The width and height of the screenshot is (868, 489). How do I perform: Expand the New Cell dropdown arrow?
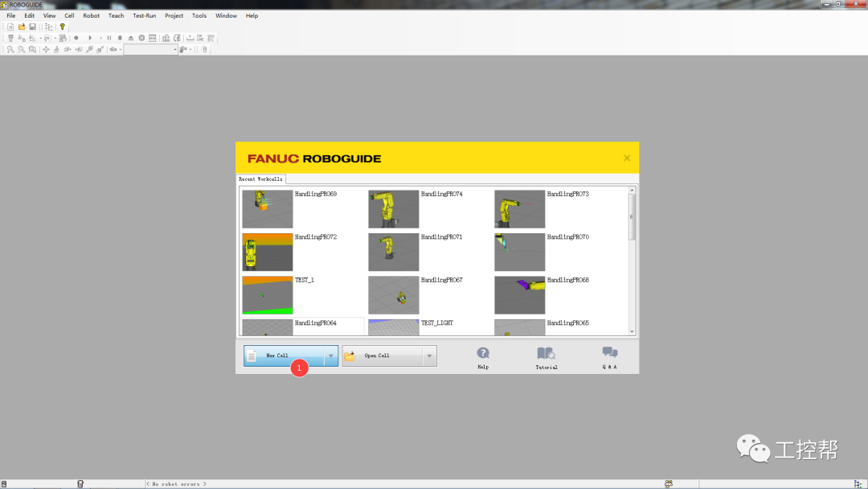click(x=331, y=356)
